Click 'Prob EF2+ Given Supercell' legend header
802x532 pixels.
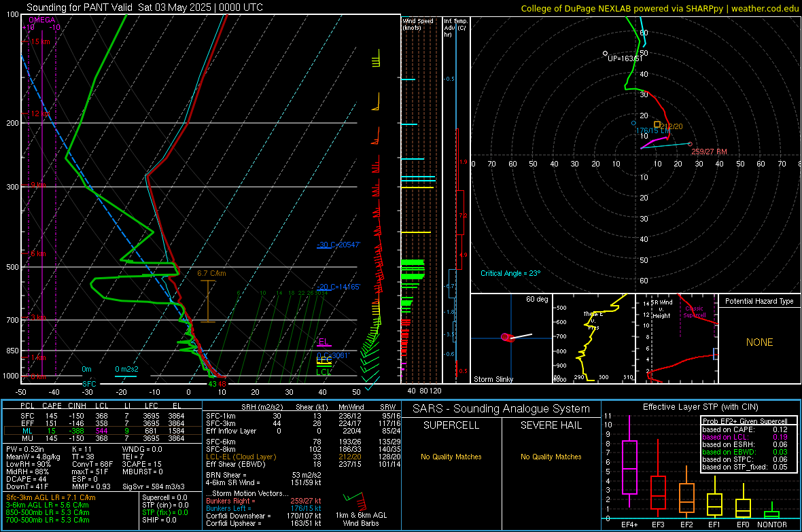click(x=745, y=421)
